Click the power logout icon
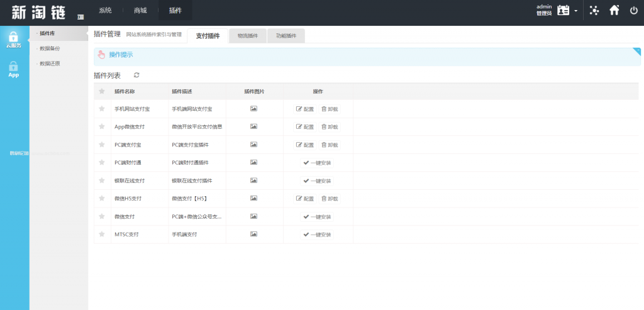This screenshot has height=310, width=644. (634, 10)
